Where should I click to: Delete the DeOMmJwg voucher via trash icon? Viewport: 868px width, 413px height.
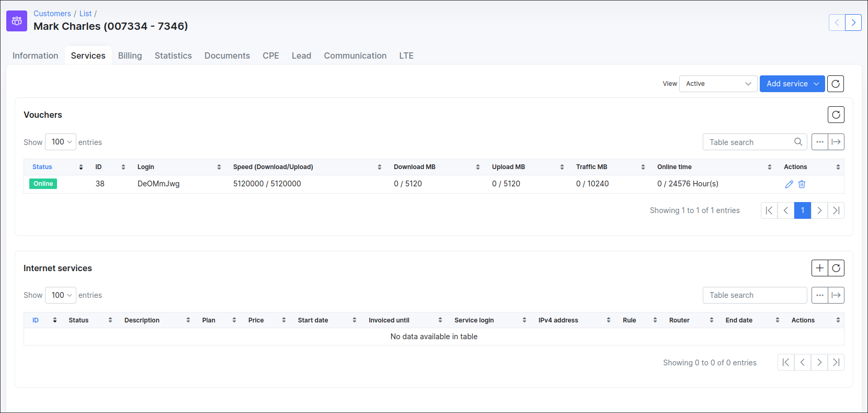(802, 184)
